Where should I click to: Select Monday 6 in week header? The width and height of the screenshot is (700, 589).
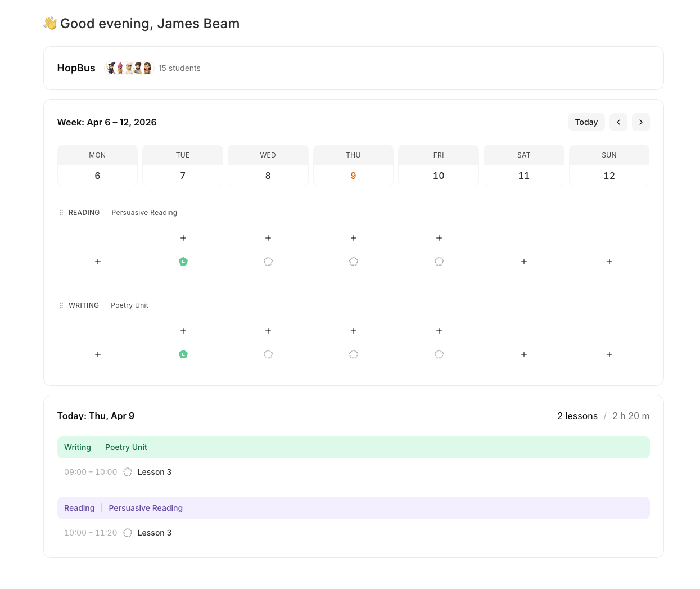tap(97, 165)
